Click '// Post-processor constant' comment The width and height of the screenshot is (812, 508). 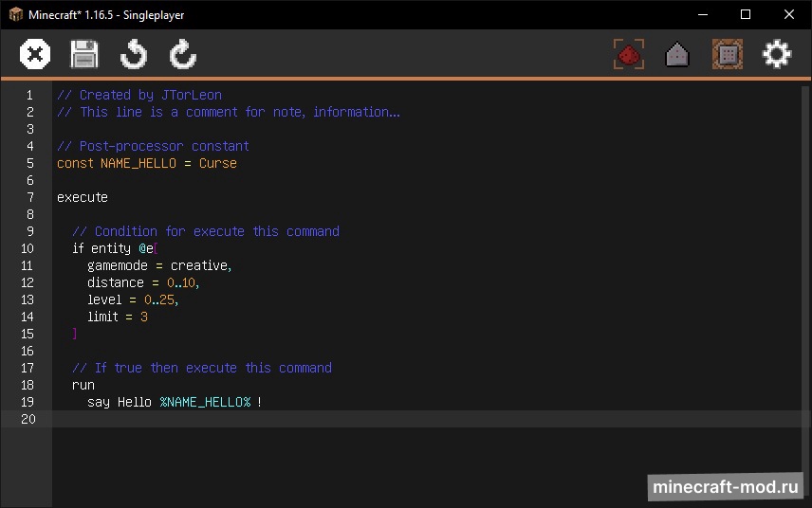(153, 146)
